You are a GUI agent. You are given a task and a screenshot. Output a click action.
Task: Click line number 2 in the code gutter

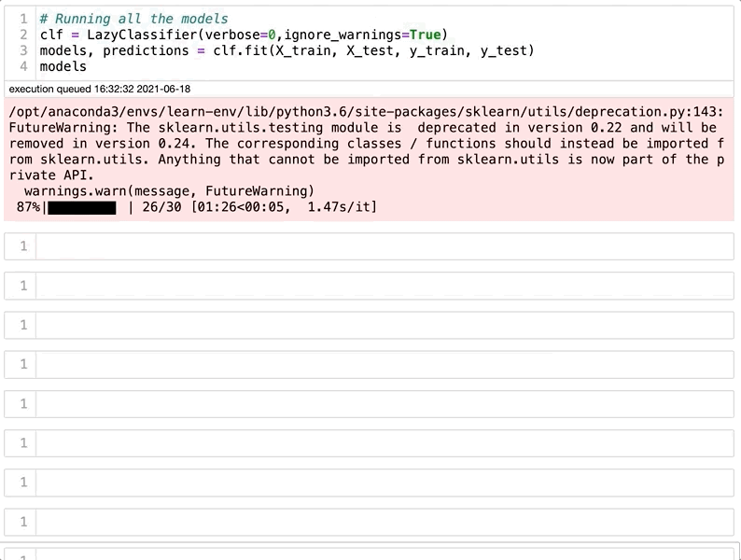click(23, 35)
